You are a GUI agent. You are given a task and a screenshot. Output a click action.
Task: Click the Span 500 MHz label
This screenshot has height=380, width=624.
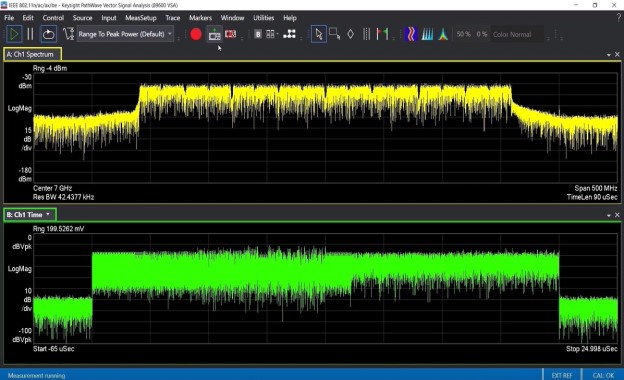595,188
